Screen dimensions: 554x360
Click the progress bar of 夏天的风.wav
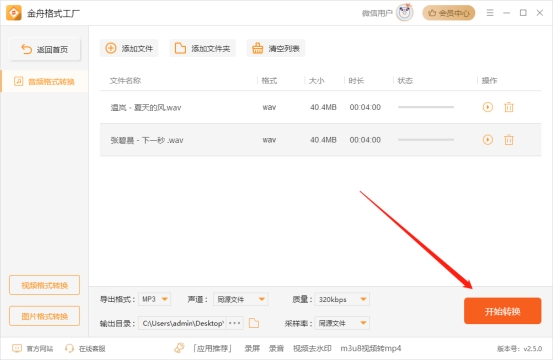point(426,107)
